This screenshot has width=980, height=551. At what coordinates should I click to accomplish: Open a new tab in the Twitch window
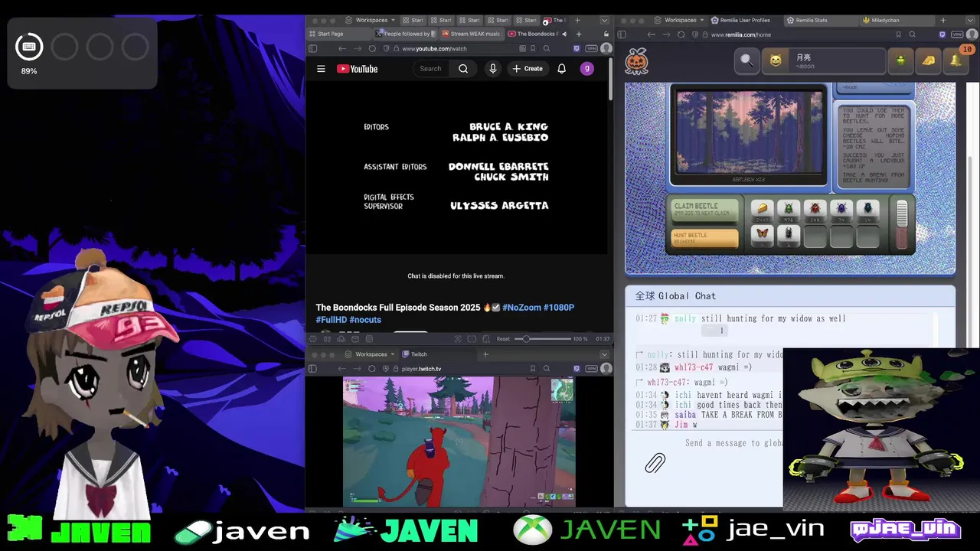(485, 354)
